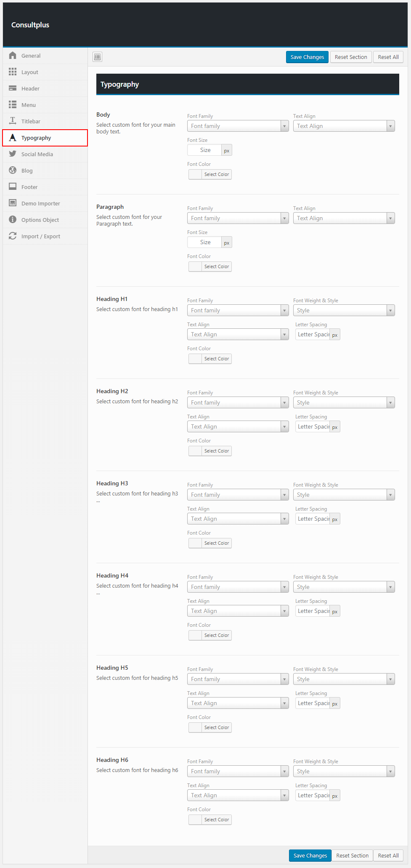Image resolution: width=411 pixels, height=868 pixels.
Task: Click the Twitter bird Social Media icon
Action: pos(13,154)
